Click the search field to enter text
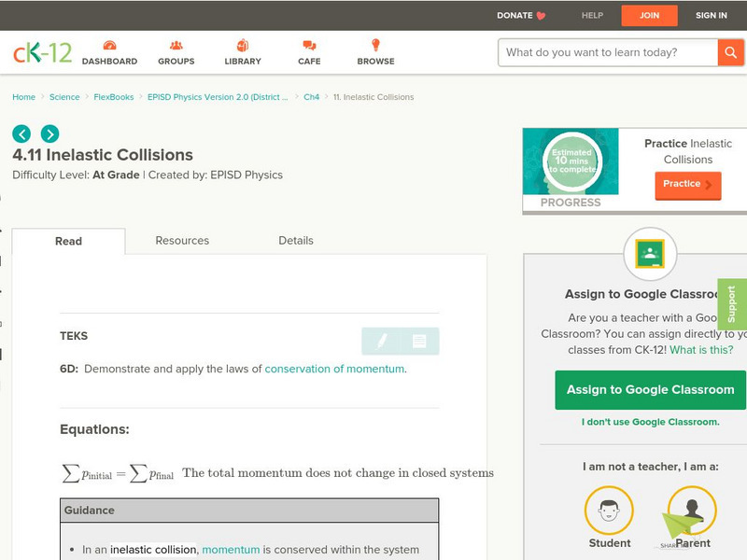The width and height of the screenshot is (747, 560). [x=607, y=52]
